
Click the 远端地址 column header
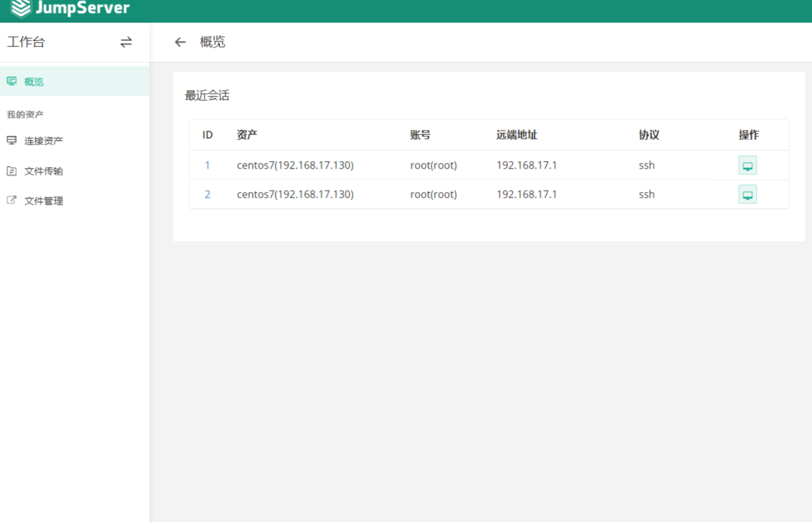pyautogui.click(x=517, y=135)
